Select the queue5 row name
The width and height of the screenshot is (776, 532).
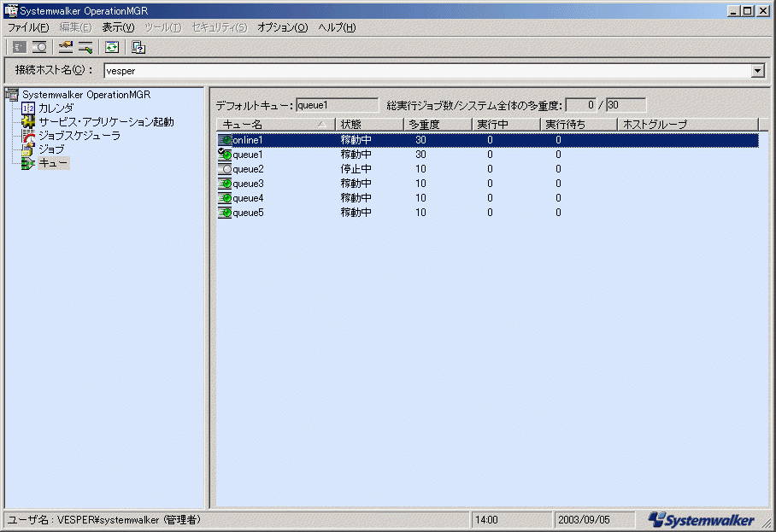pos(248,213)
